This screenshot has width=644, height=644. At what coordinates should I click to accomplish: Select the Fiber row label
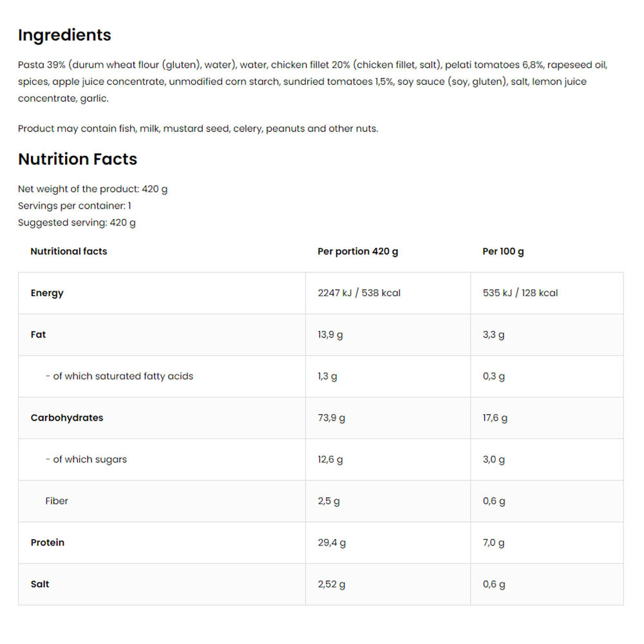(57, 501)
